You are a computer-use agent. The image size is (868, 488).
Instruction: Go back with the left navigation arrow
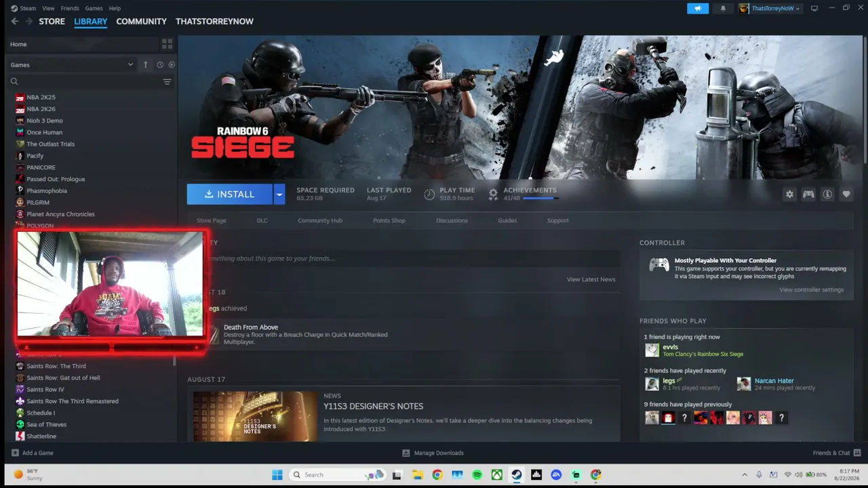15,22
